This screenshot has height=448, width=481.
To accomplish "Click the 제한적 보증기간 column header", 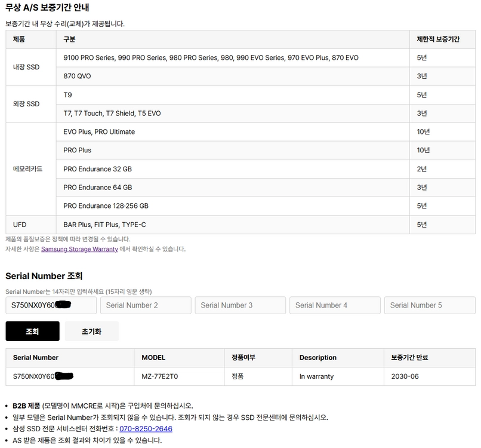I will tap(442, 39).
